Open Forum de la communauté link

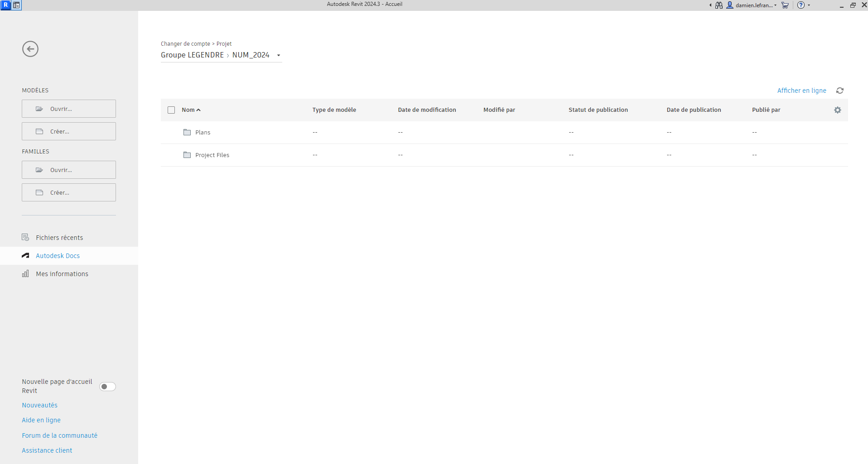pos(59,435)
